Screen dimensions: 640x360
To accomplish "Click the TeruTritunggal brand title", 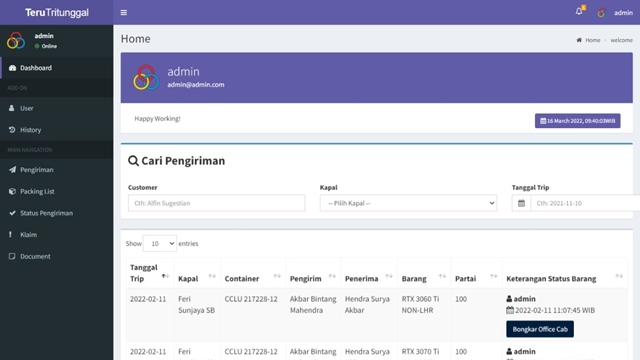I will coord(57,13).
